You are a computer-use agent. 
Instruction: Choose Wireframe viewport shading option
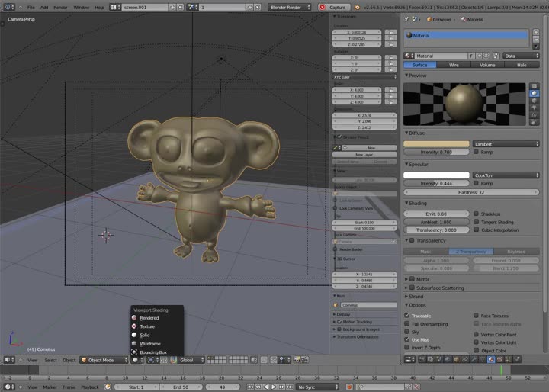pyautogui.click(x=150, y=344)
